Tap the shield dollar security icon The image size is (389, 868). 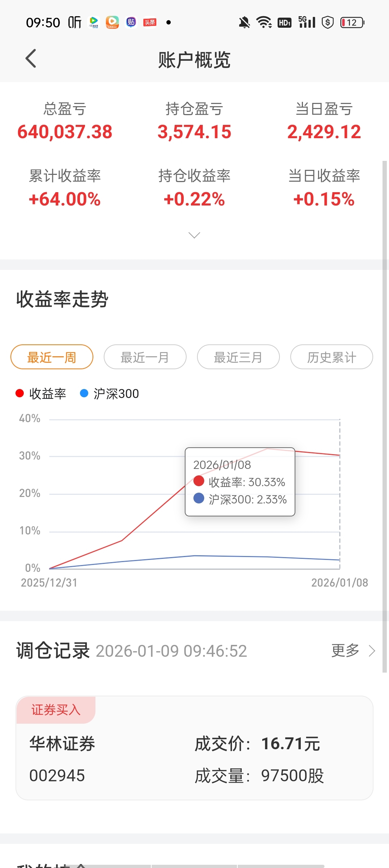327,22
